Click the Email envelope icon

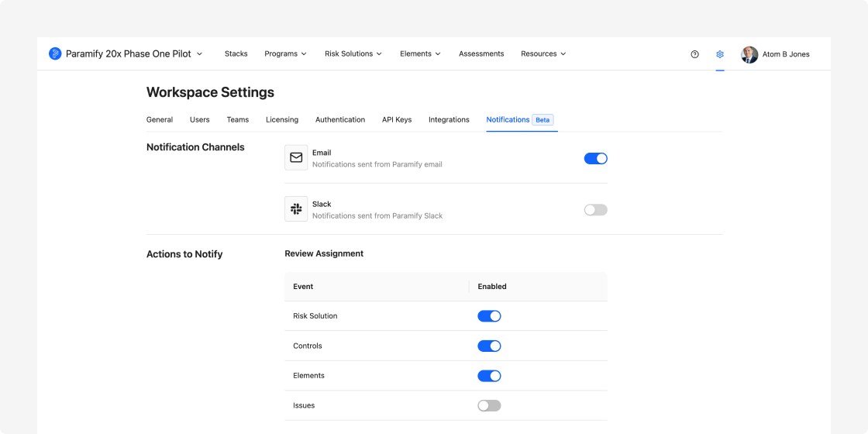click(x=296, y=158)
